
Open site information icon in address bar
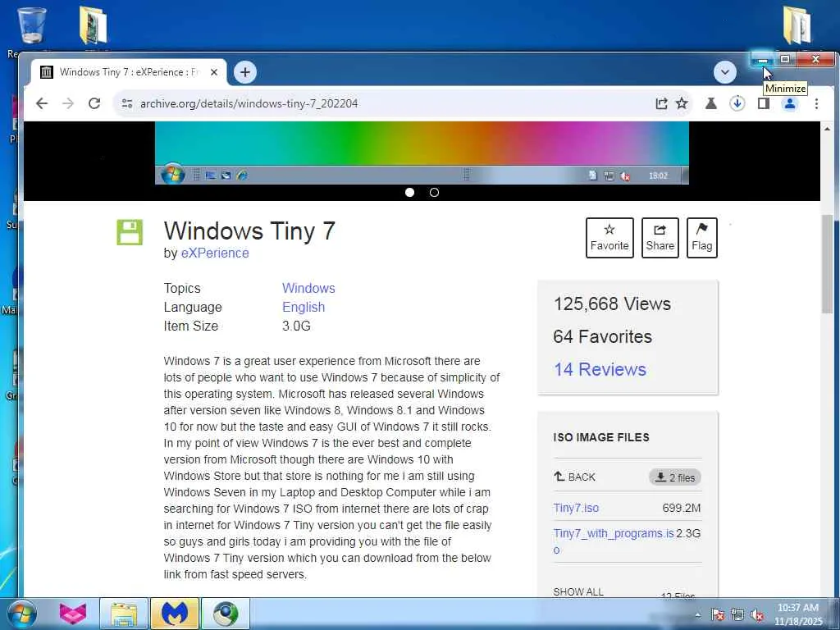tap(127, 103)
